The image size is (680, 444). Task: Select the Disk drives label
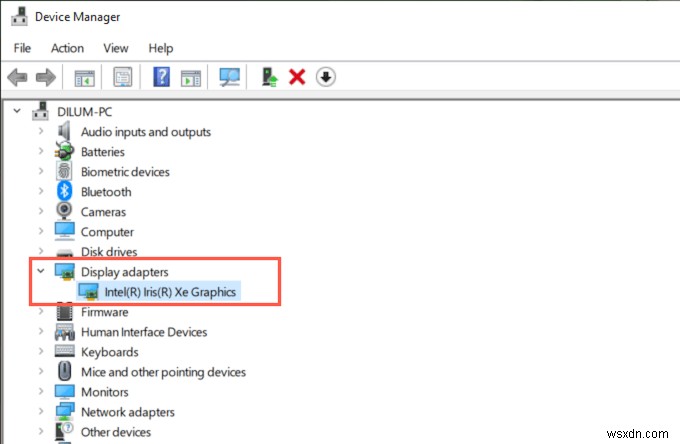point(109,251)
